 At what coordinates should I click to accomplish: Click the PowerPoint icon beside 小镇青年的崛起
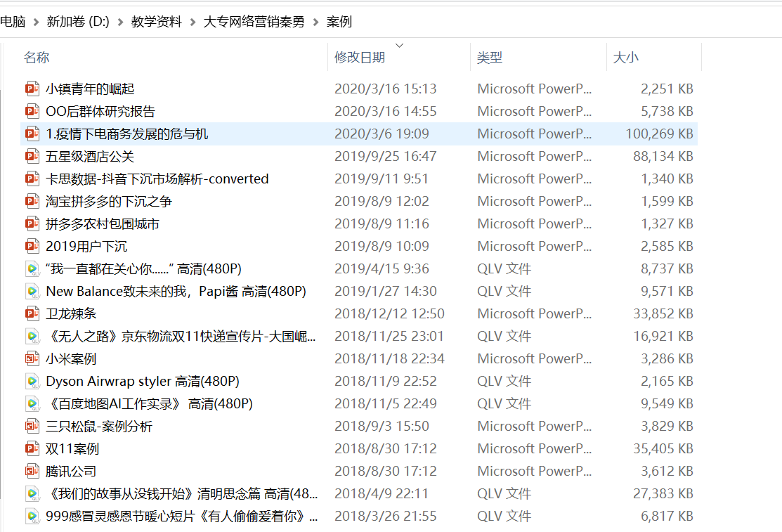32,89
